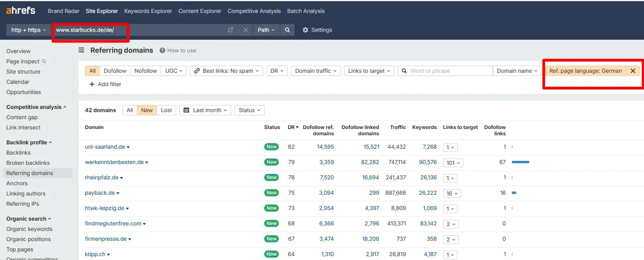Open Status filter dropdown
The image size is (644, 260).
pyautogui.click(x=249, y=110)
